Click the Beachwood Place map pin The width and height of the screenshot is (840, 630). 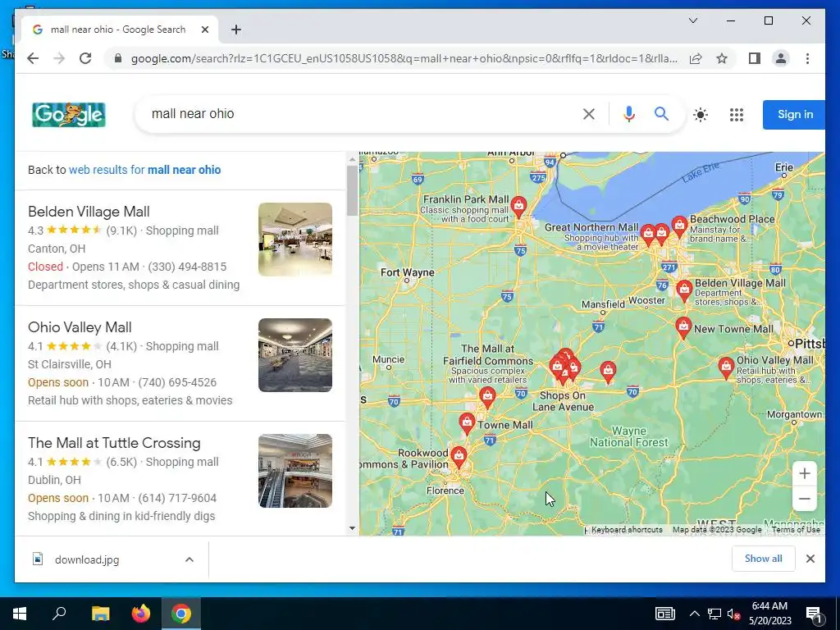(679, 225)
